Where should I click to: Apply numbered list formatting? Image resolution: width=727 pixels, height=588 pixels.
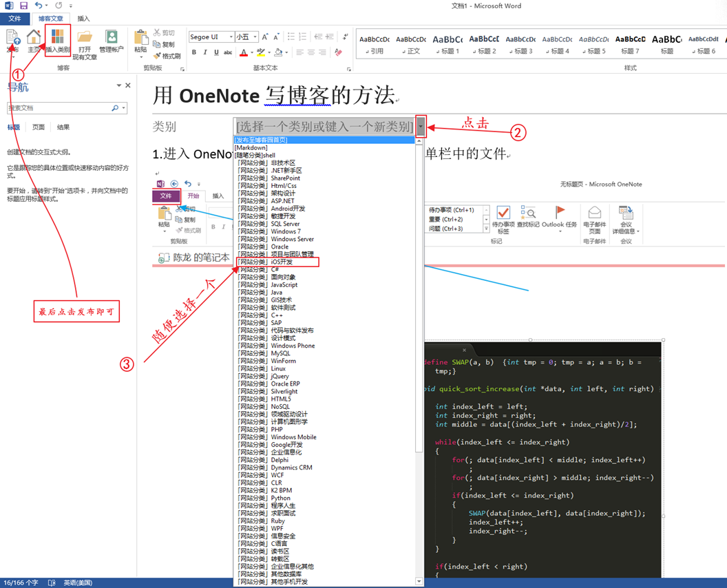[303, 36]
